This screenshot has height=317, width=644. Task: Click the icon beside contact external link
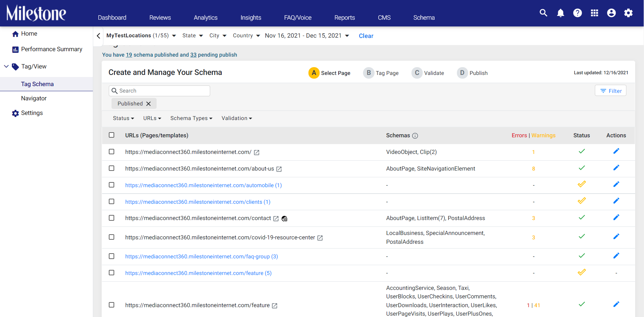tap(285, 219)
